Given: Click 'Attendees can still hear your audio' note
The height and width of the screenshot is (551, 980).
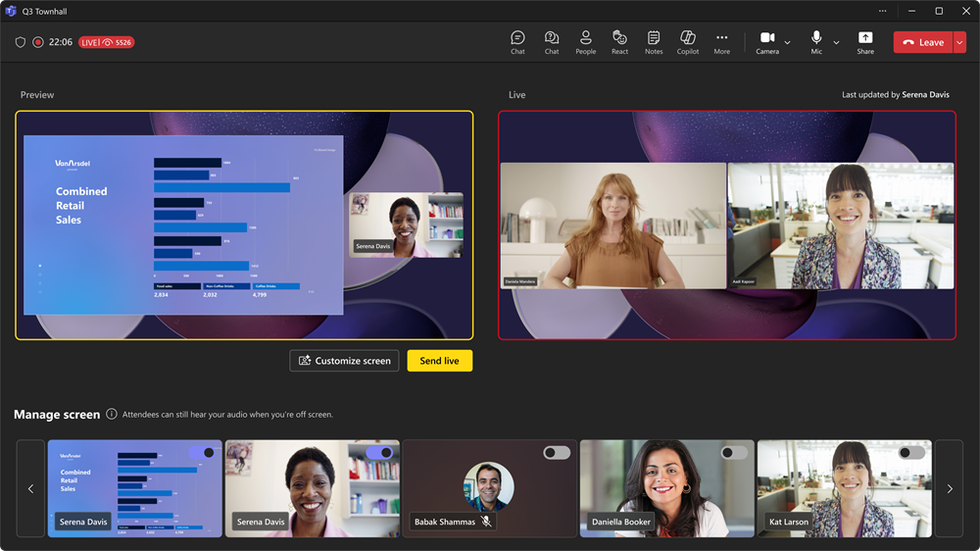Looking at the screenshot, I should click(227, 414).
